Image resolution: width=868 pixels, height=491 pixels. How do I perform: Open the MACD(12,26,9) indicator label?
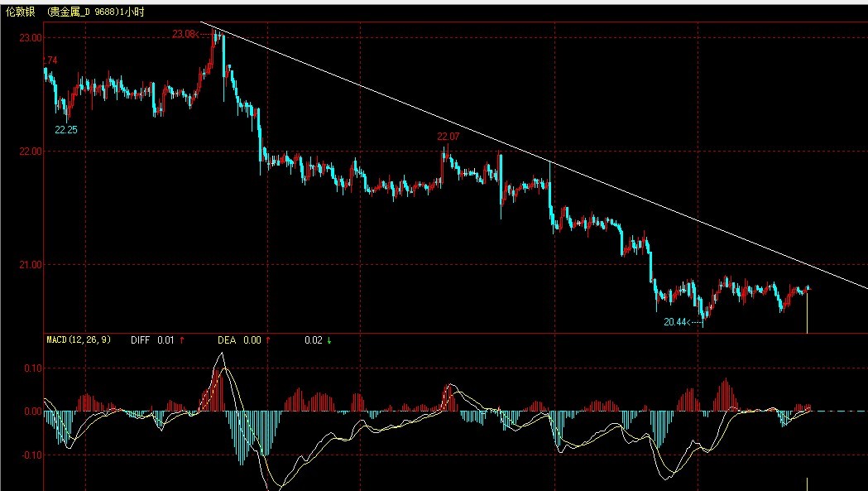pyautogui.click(x=78, y=339)
